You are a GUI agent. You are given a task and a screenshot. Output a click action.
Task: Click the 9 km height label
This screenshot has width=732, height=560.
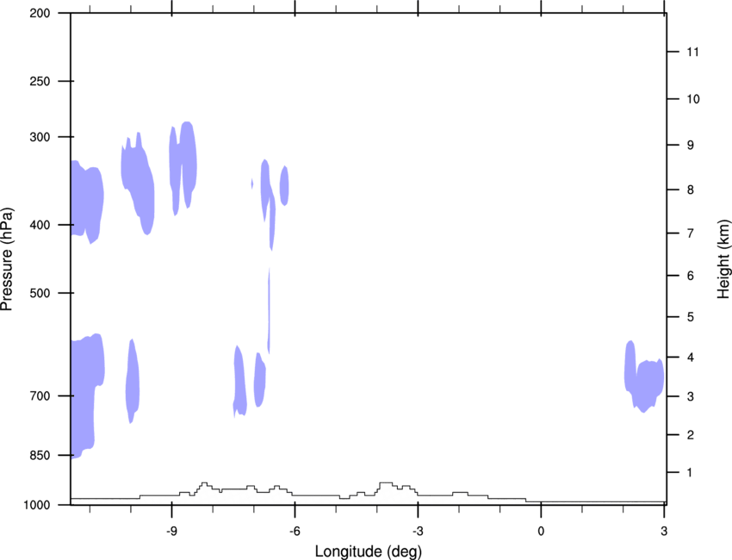pyautogui.click(x=691, y=146)
